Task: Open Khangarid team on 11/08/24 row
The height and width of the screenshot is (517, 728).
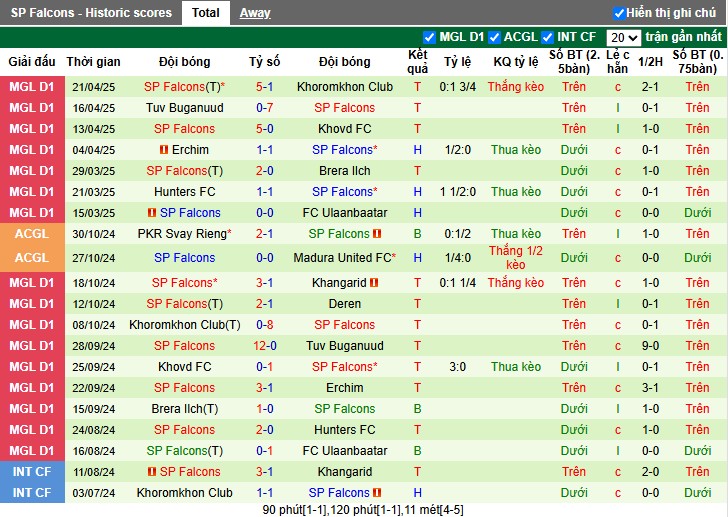Action: [x=345, y=472]
